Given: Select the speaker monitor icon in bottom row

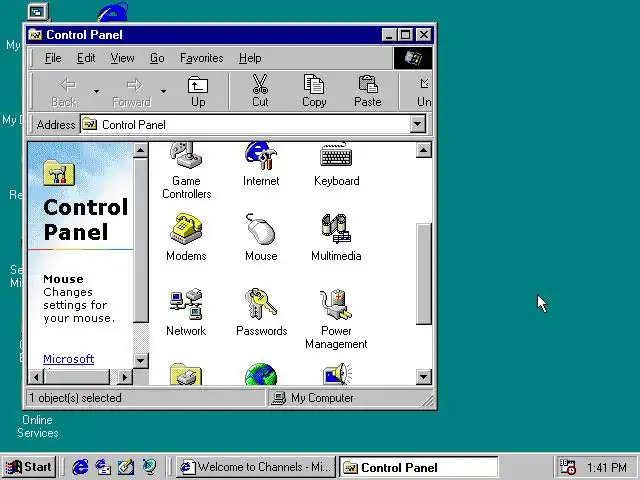Looking at the screenshot, I should 337,374.
